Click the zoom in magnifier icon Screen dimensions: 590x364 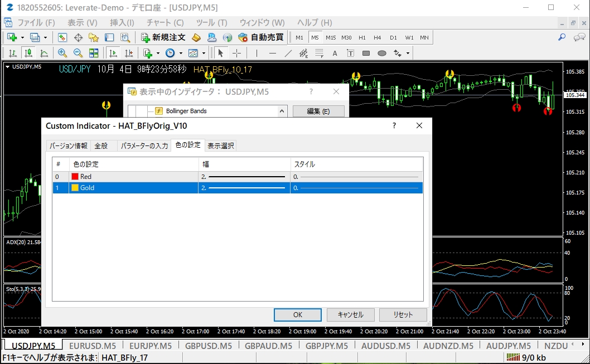point(62,53)
